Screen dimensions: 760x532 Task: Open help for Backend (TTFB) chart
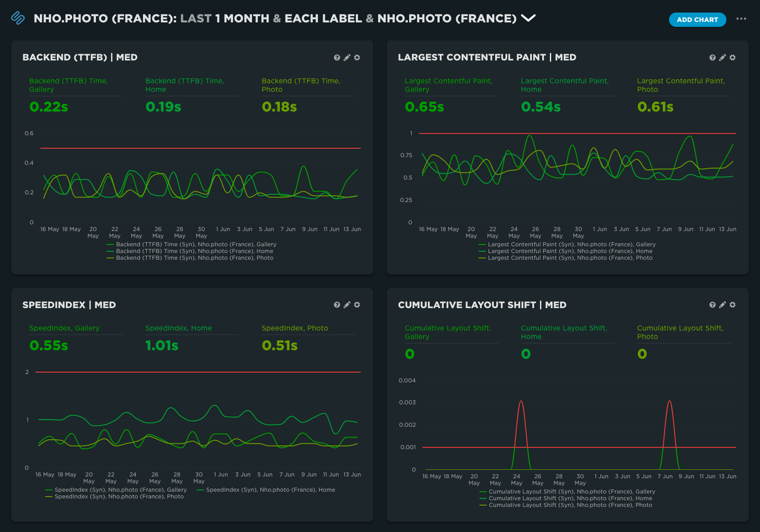pyautogui.click(x=337, y=58)
